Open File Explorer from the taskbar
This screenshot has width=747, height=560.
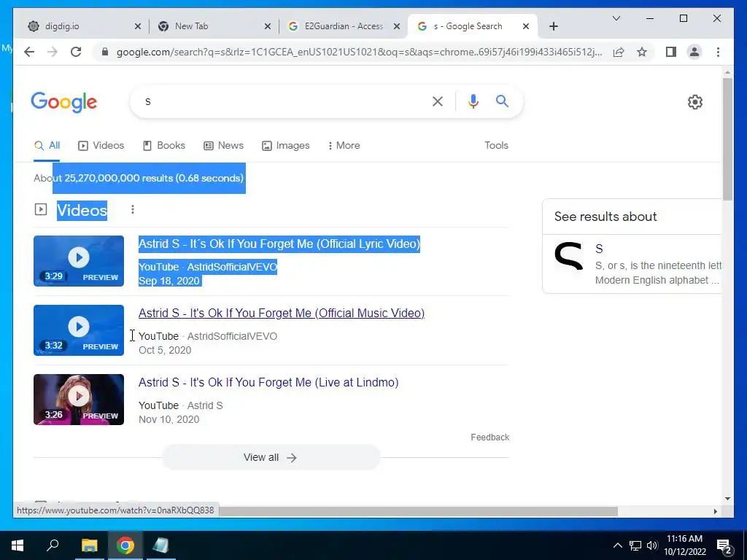click(x=89, y=545)
